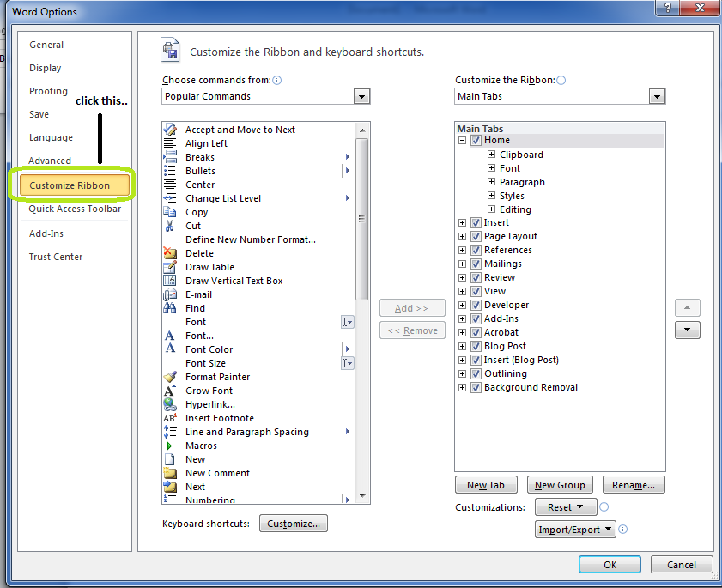Choose the Breaks command icon
The image size is (722, 588).
click(170, 157)
